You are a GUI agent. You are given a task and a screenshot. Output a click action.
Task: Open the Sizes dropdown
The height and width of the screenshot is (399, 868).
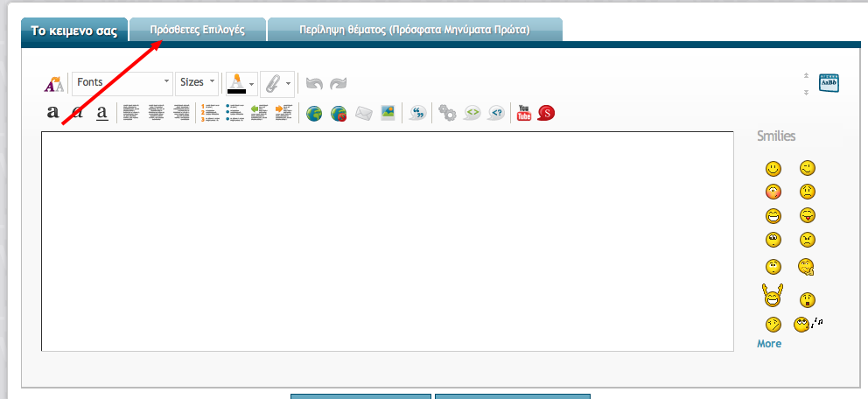197,83
